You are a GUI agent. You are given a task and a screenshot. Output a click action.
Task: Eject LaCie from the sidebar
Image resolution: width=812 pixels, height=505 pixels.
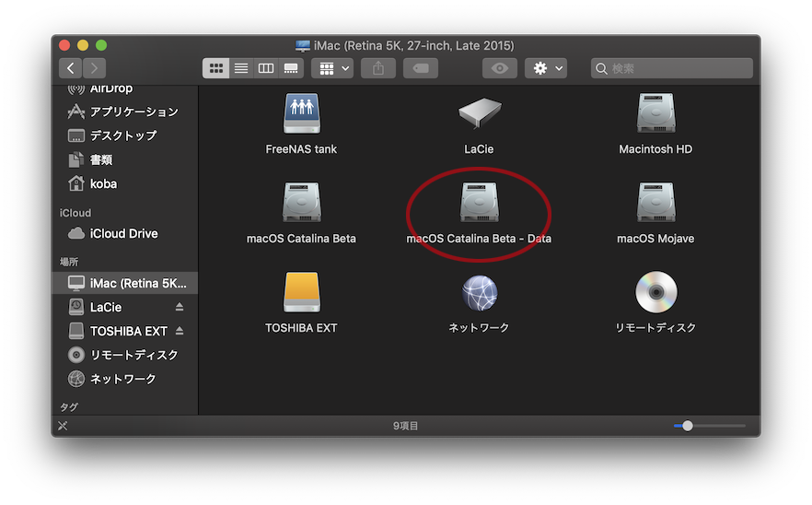click(180, 307)
